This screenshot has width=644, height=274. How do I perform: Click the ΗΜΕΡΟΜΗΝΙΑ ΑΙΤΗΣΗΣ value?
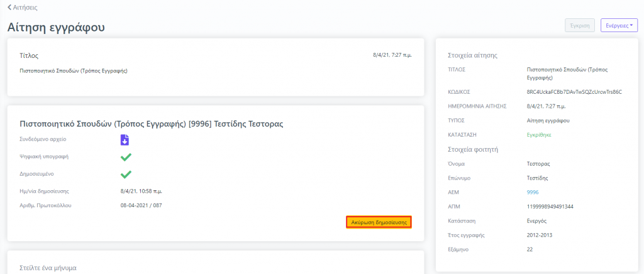coord(545,106)
